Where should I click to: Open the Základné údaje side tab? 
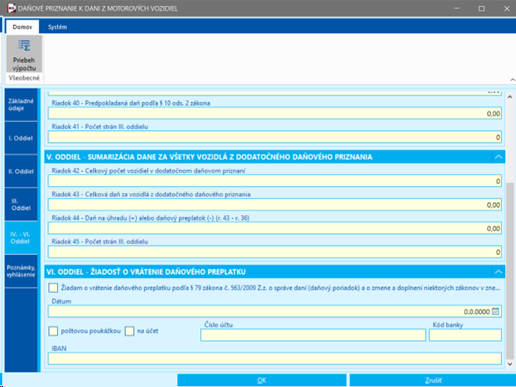click(21, 104)
